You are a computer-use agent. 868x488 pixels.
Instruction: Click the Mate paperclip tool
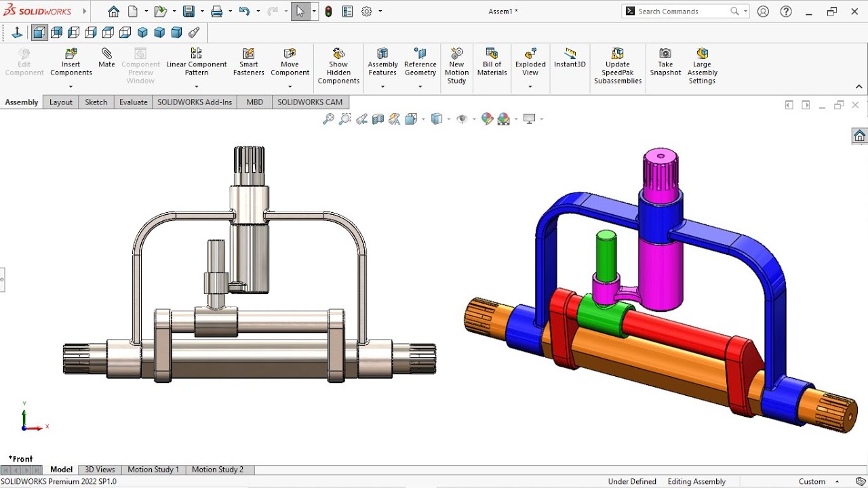[x=106, y=58]
